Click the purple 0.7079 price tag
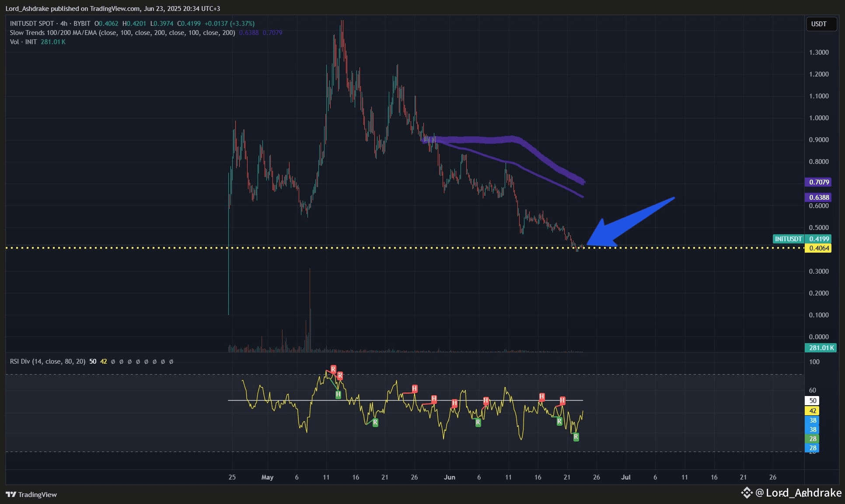845x504 pixels. [819, 182]
